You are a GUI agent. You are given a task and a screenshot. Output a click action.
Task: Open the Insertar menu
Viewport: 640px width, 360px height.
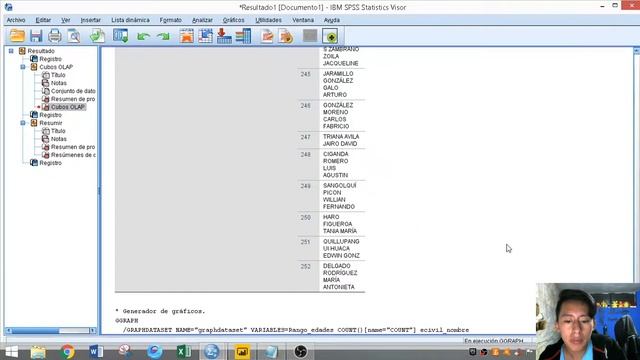[x=91, y=20]
